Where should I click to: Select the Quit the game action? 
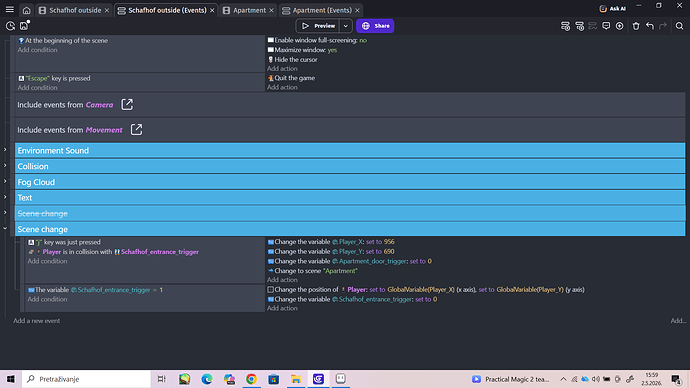pos(291,78)
